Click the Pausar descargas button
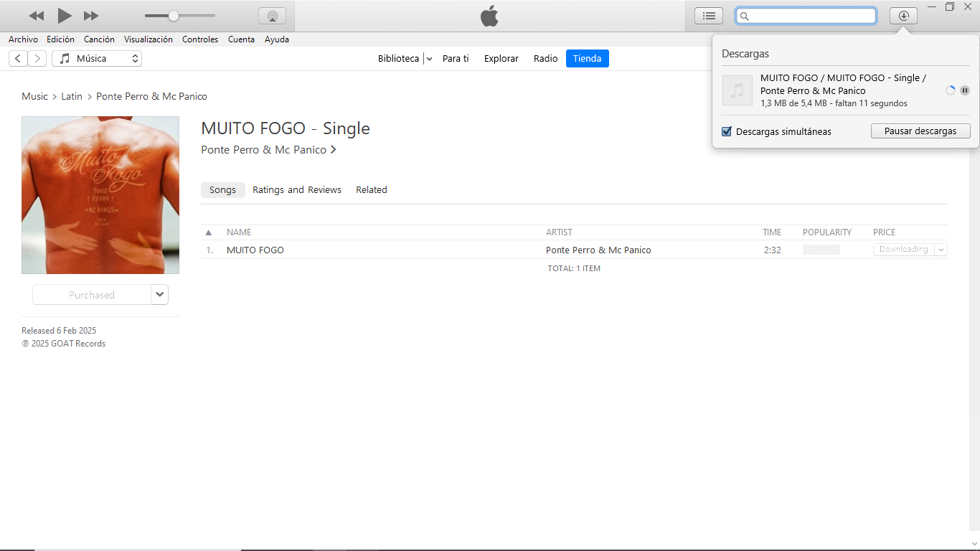The height and width of the screenshot is (551, 980). pyautogui.click(x=920, y=131)
